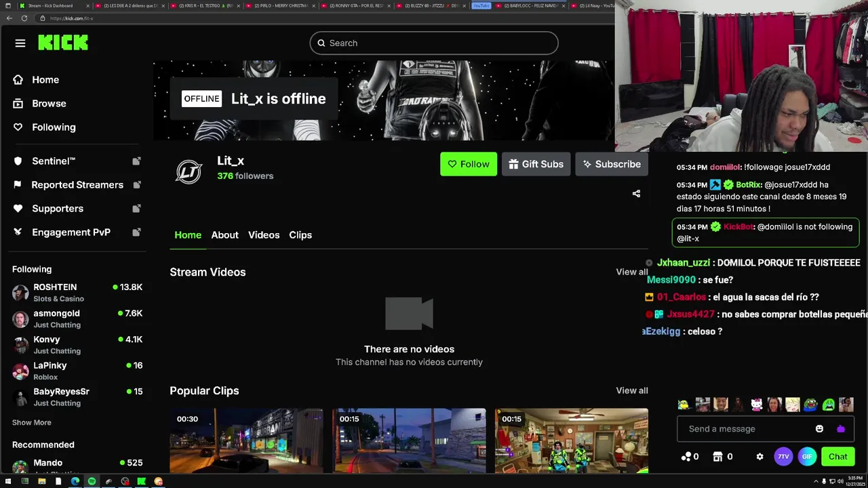The height and width of the screenshot is (488, 868).
Task: Open Engagement PvP link
Action: 71,232
